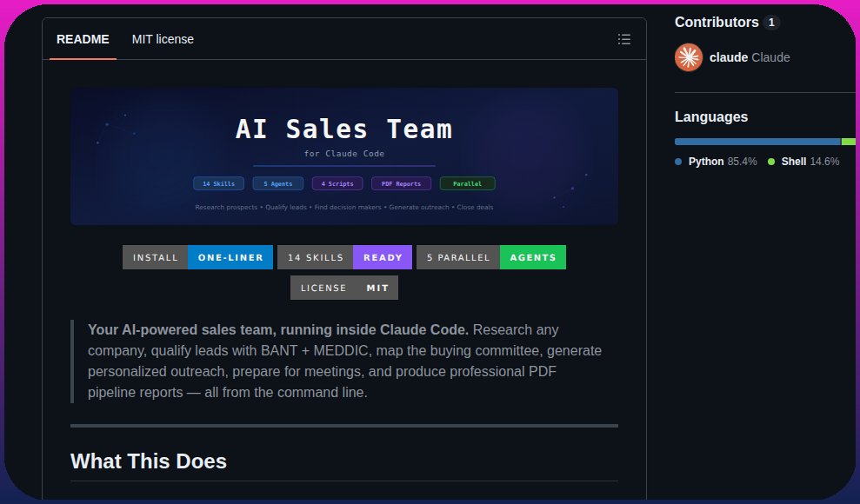Click the Python 85.4% language link
The image size is (860, 504).
716,162
